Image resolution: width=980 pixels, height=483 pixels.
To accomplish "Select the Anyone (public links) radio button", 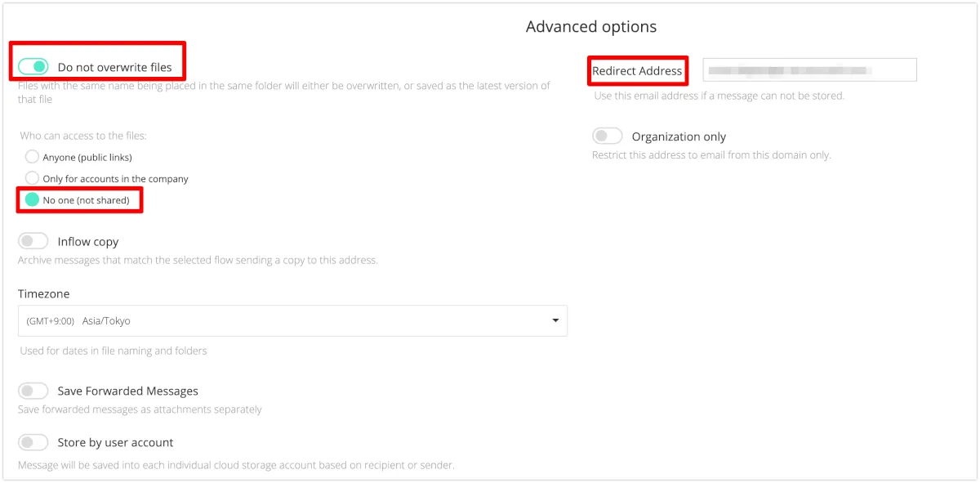I will pos(32,157).
